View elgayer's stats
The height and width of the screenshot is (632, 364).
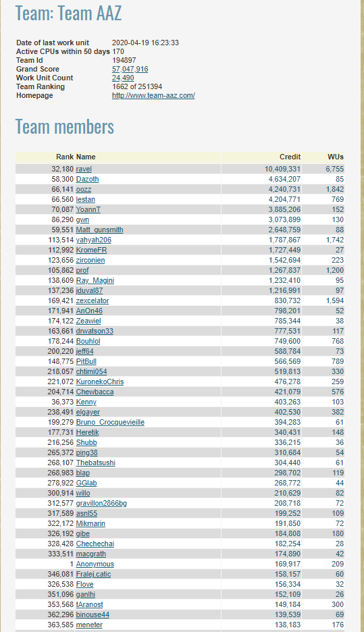88,412
